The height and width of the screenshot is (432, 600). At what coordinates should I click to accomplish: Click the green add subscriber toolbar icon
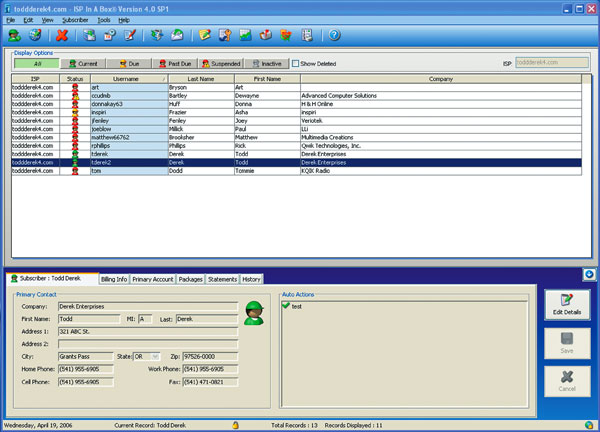coord(14,35)
